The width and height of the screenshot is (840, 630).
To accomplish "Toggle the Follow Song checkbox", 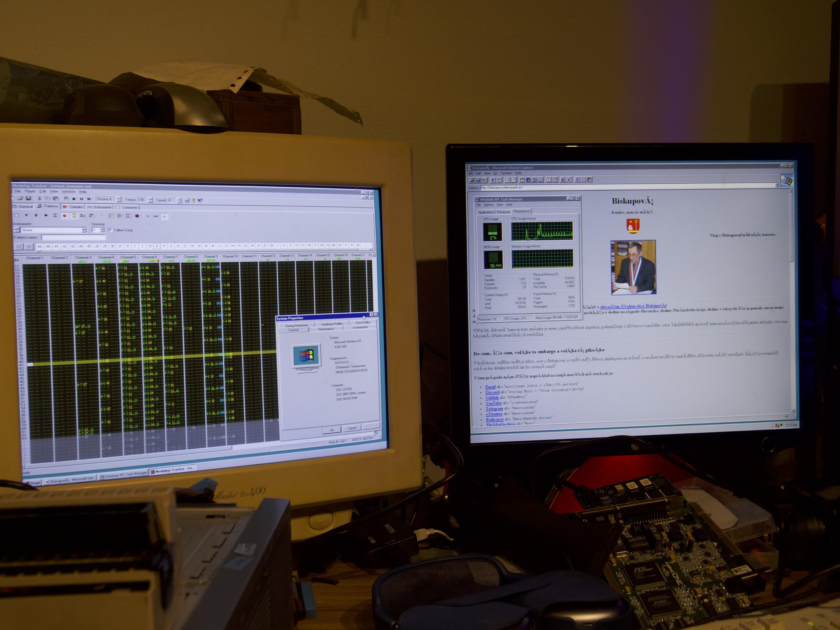I will [110, 230].
